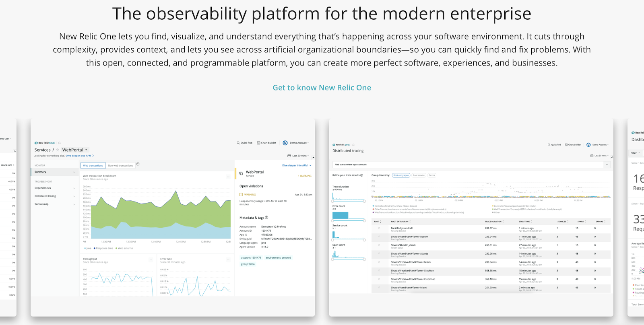Expand Dive deeper into APM dropdown at right
The height and width of the screenshot is (325, 644).
pyautogui.click(x=297, y=165)
